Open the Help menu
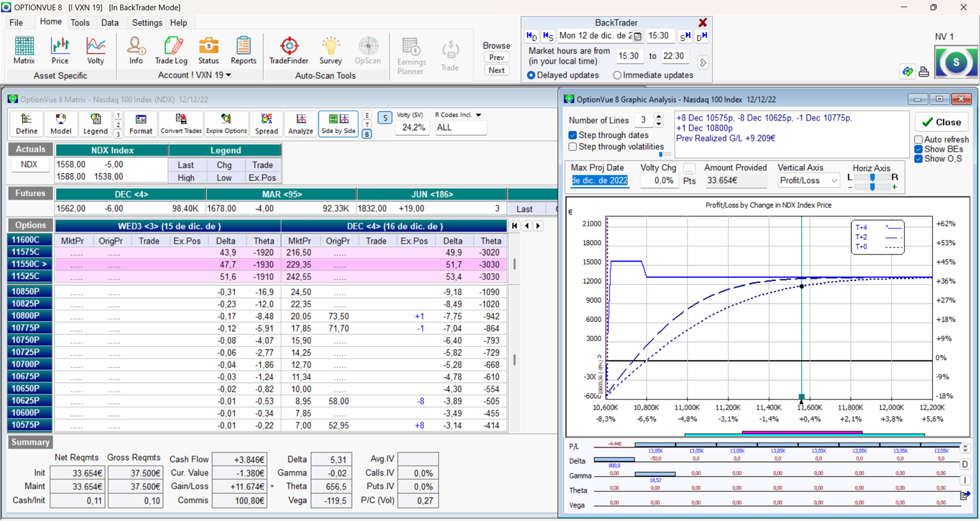Screen dimensions: 980x521 coord(178,23)
